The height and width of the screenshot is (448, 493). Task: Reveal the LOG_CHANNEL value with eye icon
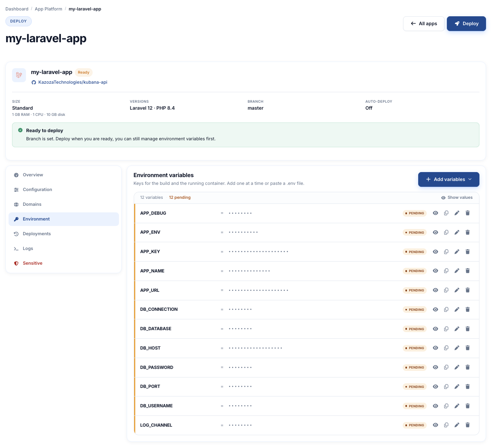click(436, 425)
